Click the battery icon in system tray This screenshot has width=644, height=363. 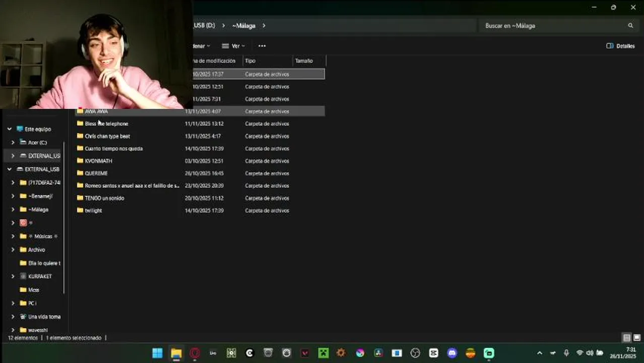[x=600, y=353]
